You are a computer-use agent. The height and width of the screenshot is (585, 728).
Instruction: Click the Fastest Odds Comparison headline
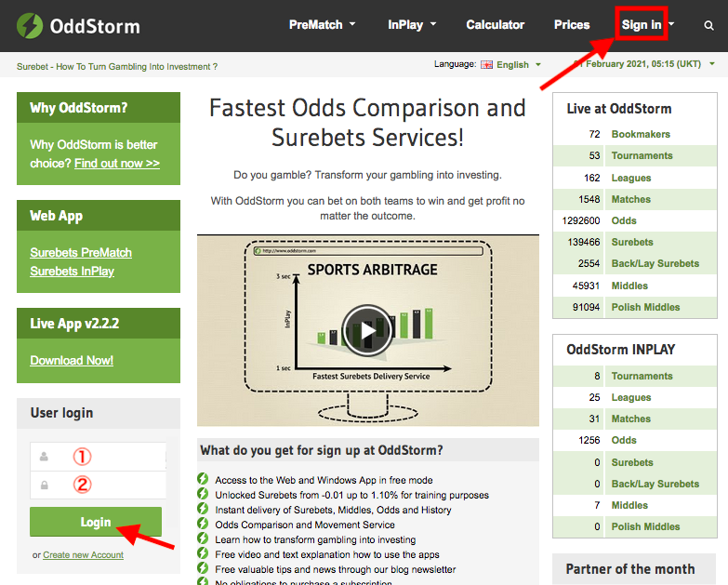coord(367,123)
